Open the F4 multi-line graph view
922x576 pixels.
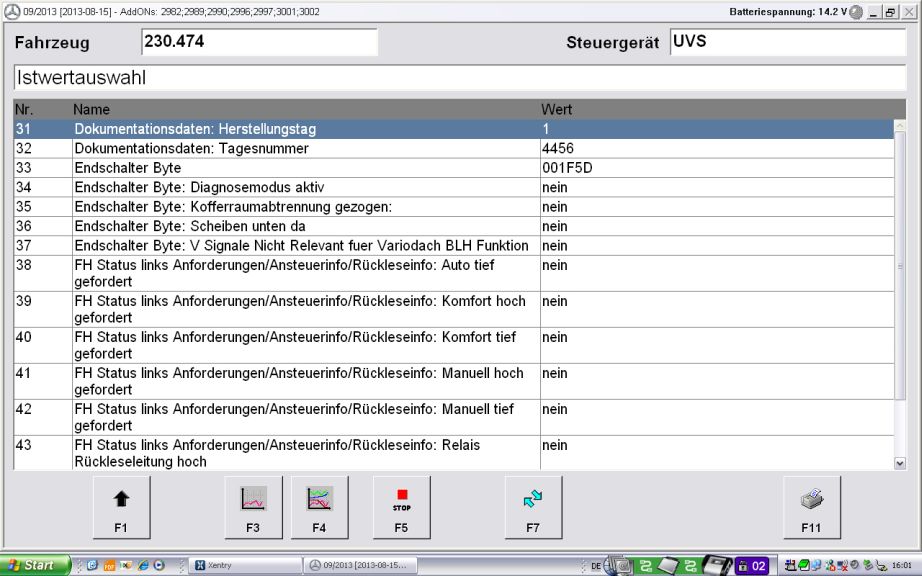[x=319, y=507]
